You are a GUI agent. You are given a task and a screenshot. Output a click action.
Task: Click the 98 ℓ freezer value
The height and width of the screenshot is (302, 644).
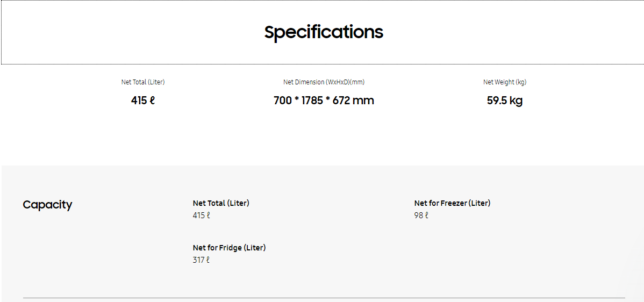[x=421, y=215]
